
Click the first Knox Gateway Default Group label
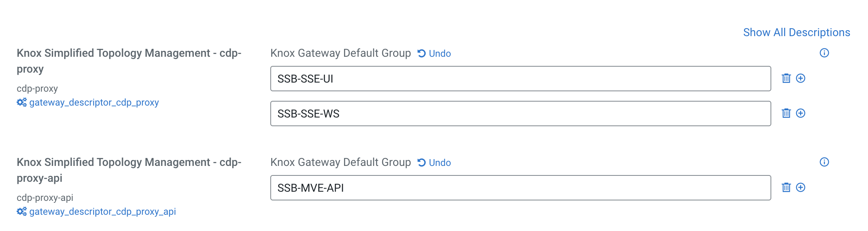340,53
